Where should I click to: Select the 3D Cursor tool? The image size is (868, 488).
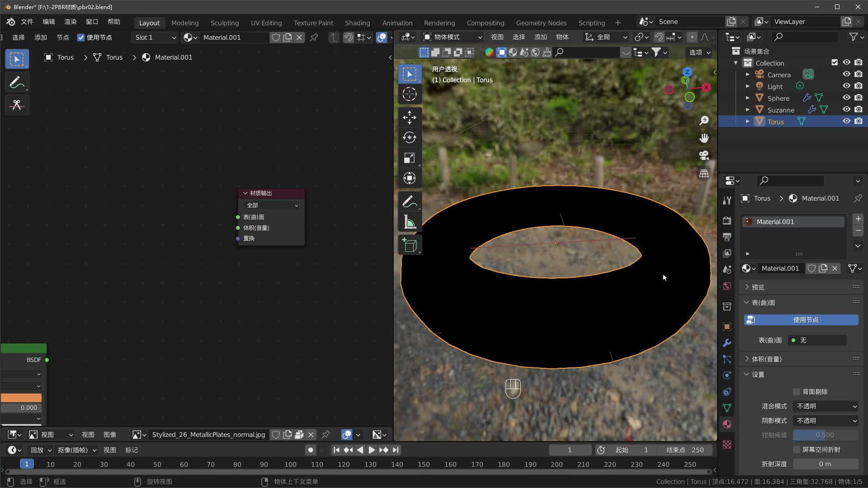click(x=410, y=94)
